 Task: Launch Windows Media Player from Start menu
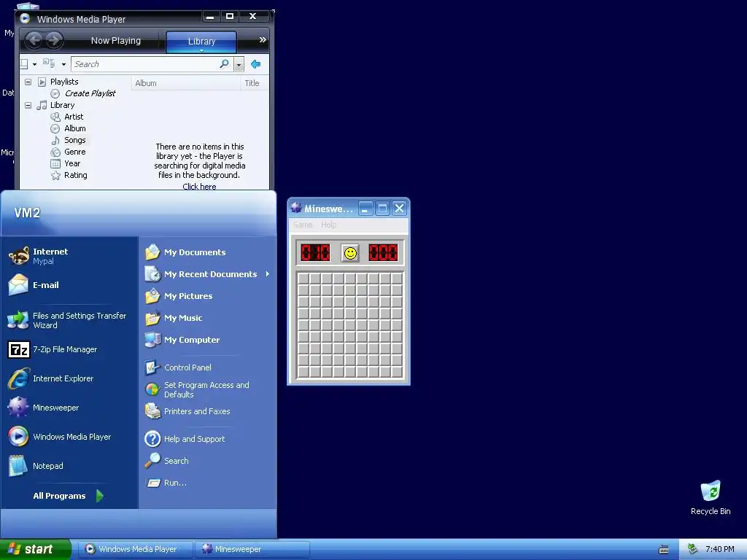[x=69, y=437]
